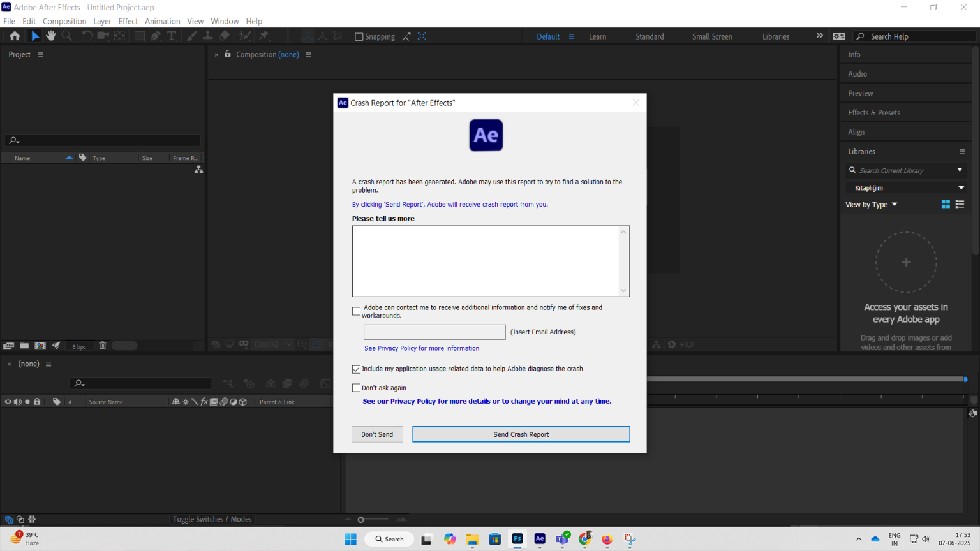Screen dimensions: 980x551
Task: Enable the Snapping checkbox in the toolbar
Action: click(358, 36)
